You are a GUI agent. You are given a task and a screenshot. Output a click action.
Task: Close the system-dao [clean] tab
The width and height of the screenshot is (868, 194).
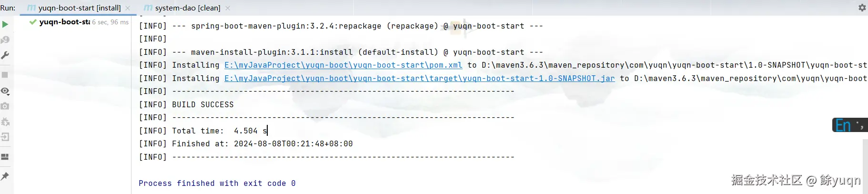click(228, 8)
